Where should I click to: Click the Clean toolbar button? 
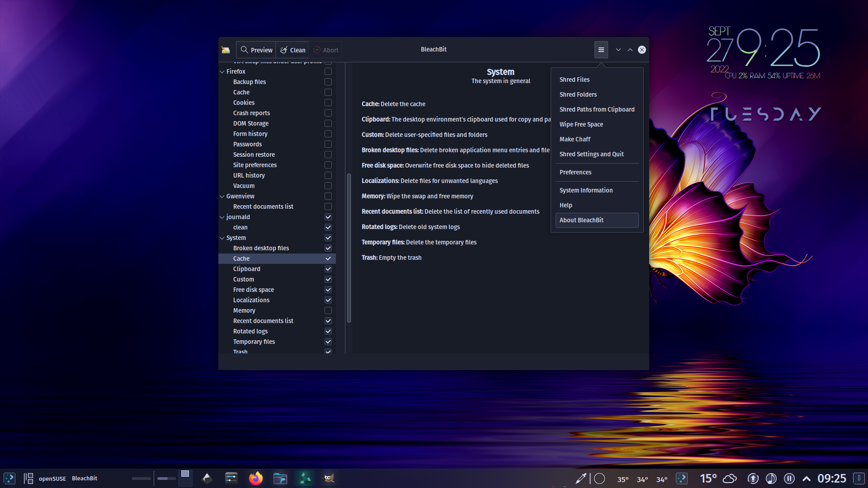[292, 50]
